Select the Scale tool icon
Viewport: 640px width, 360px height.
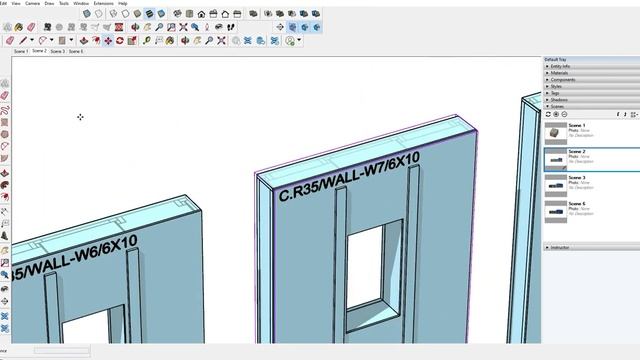coord(132,40)
